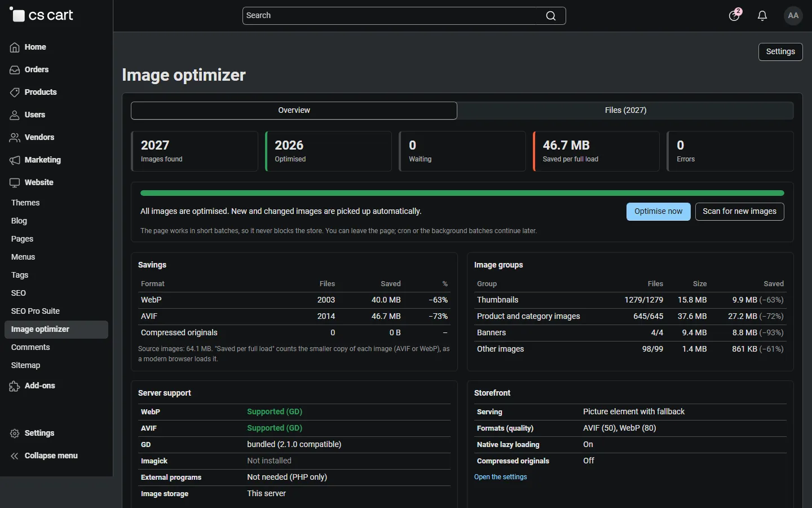Open Themes under Website
Image resolution: width=812 pixels, height=508 pixels.
25,203
